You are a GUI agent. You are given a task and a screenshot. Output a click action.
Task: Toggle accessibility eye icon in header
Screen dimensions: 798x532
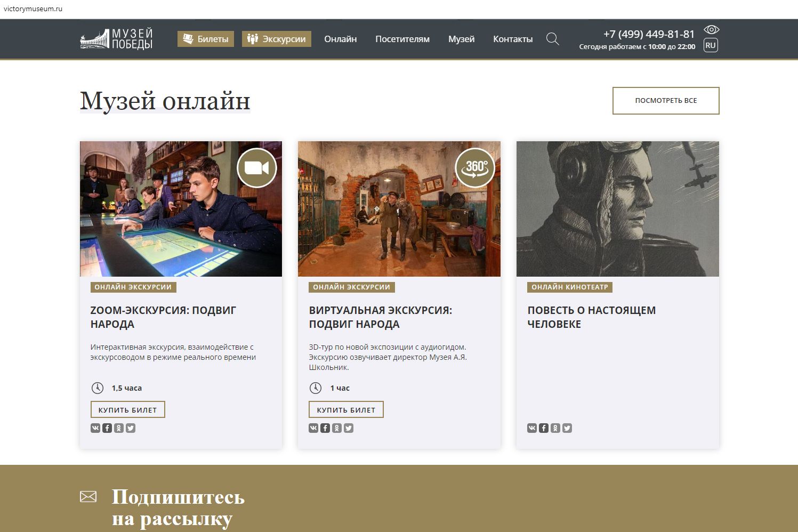(711, 29)
